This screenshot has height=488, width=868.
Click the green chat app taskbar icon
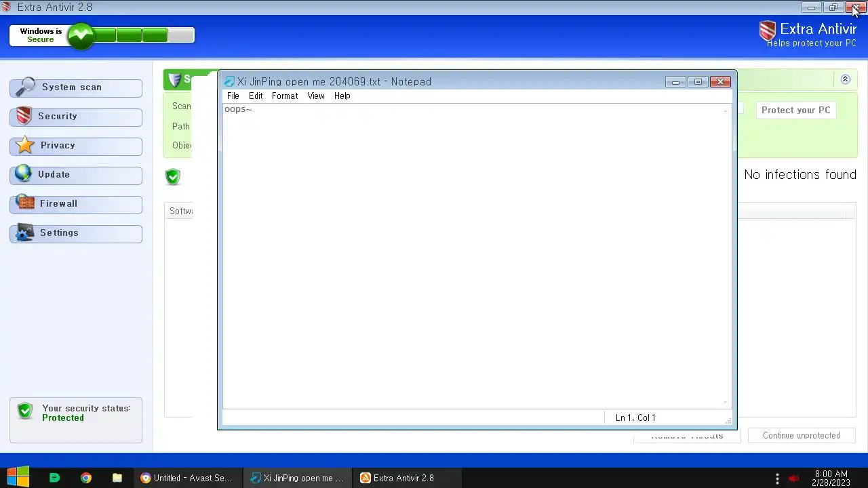(x=55, y=478)
